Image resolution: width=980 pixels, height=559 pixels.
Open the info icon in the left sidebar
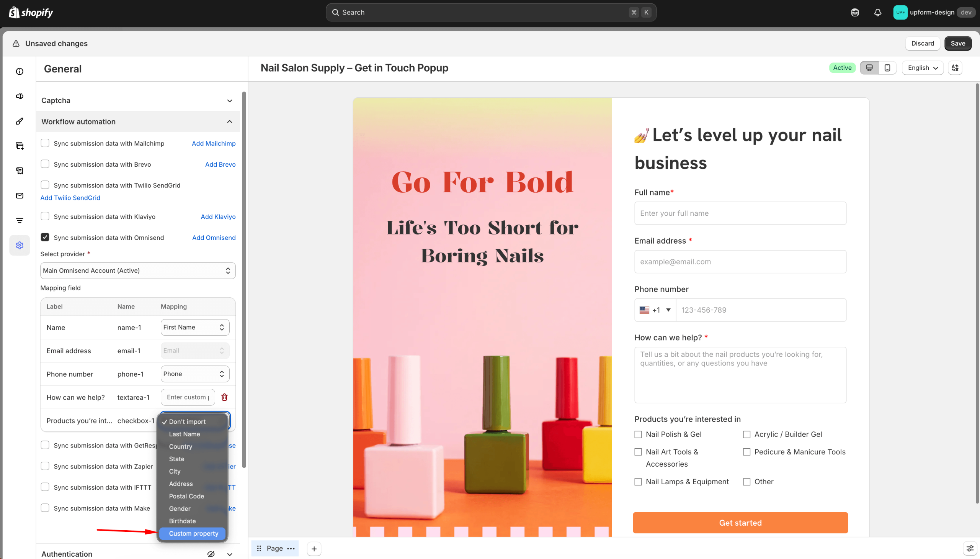point(20,71)
